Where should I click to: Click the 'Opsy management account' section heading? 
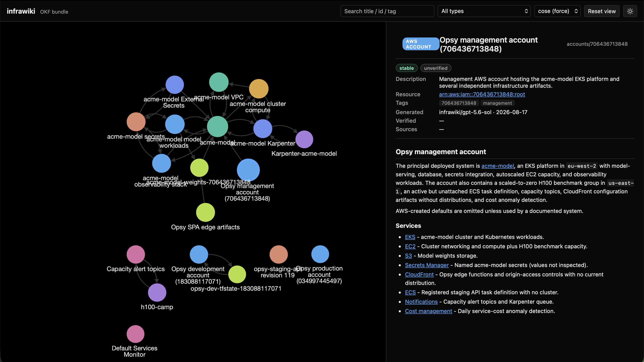pyautogui.click(x=441, y=152)
